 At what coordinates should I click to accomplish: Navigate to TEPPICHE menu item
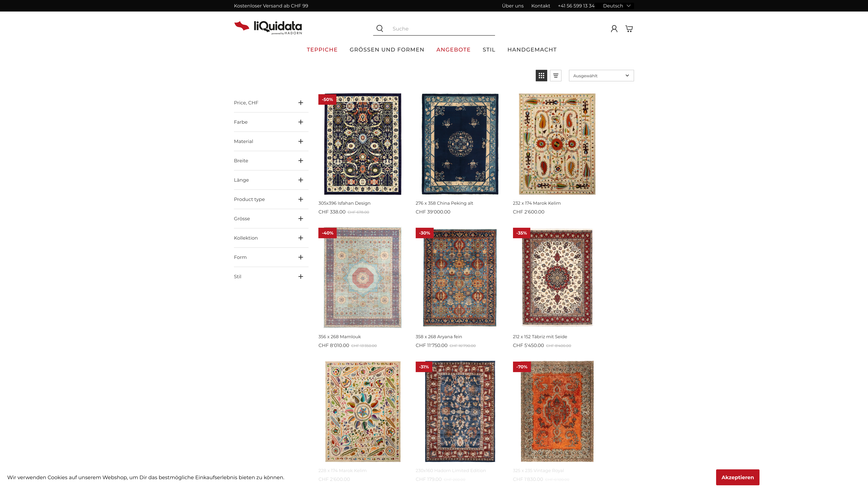[x=322, y=49]
